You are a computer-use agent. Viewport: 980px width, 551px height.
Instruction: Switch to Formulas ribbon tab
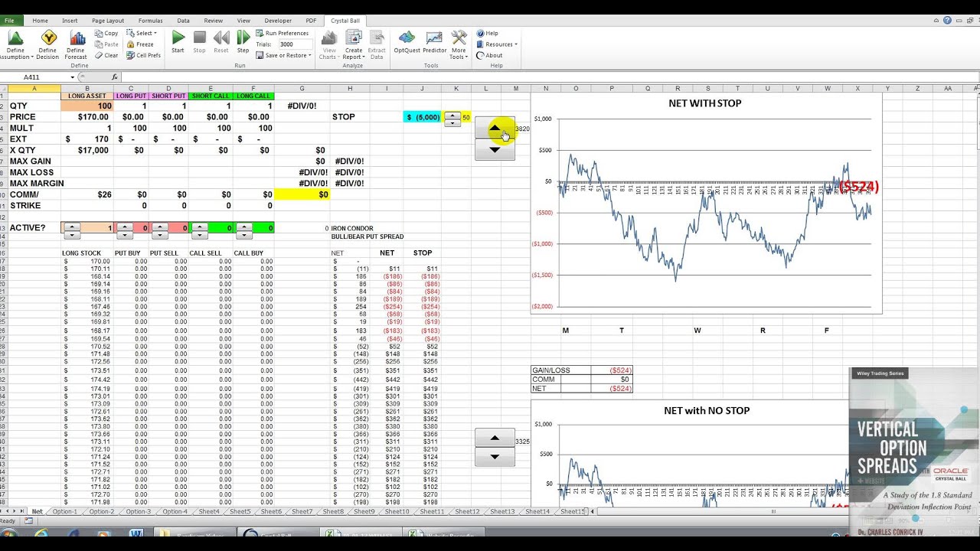151,21
